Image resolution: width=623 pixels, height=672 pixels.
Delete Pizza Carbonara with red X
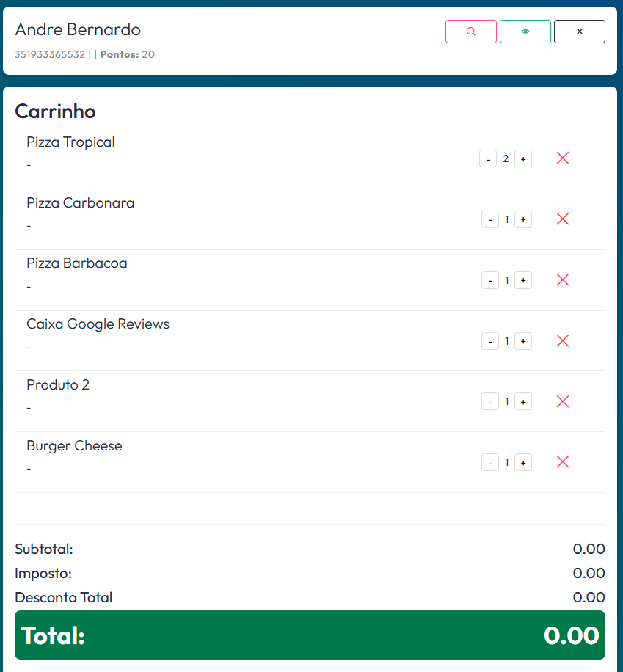pos(563,219)
